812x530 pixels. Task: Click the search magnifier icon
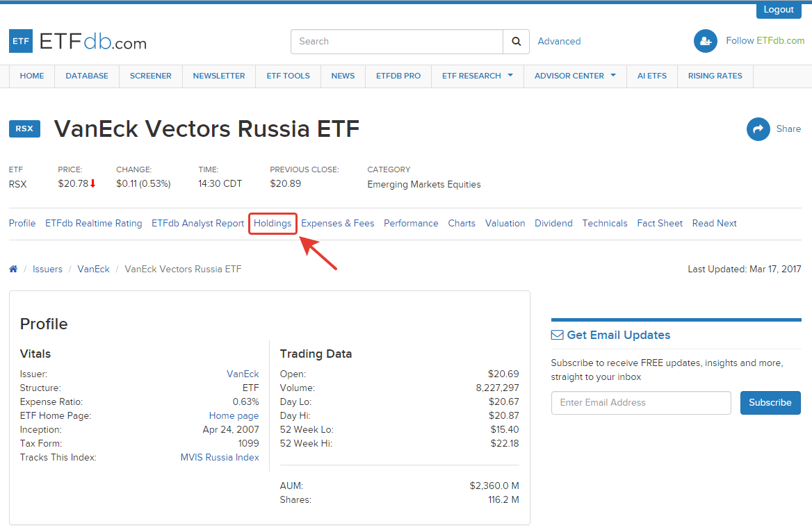[x=516, y=41]
